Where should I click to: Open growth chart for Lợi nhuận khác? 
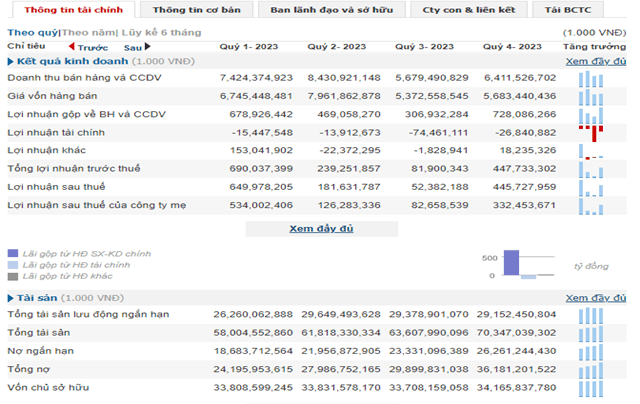click(x=591, y=151)
